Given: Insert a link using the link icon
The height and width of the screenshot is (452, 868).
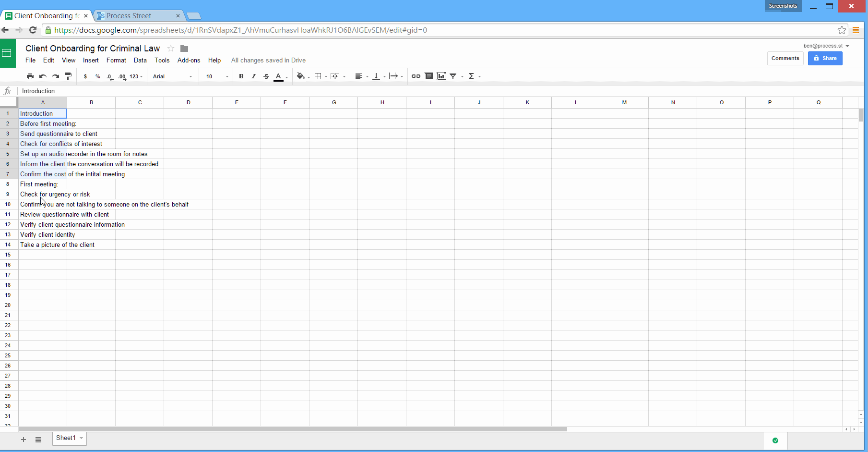Looking at the screenshot, I should pos(416,76).
